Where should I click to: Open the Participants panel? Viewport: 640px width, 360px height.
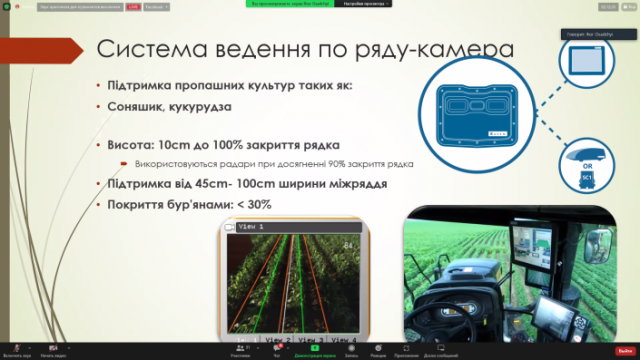[241, 351]
